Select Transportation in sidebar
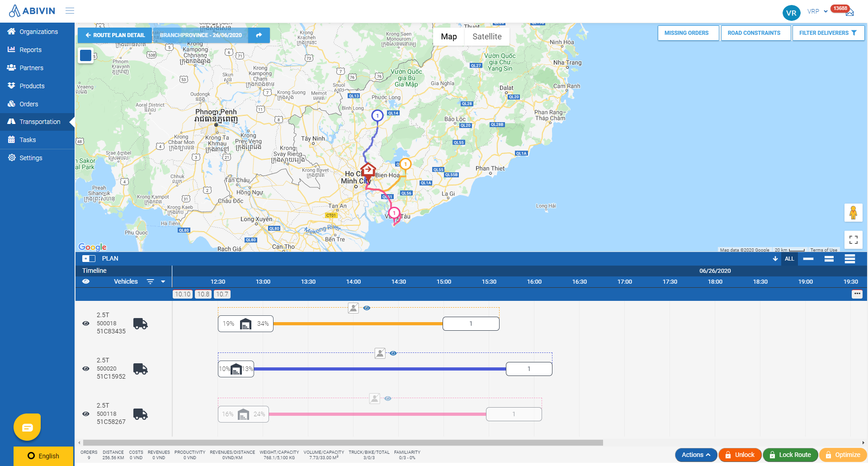The height and width of the screenshot is (466, 868). (x=37, y=122)
